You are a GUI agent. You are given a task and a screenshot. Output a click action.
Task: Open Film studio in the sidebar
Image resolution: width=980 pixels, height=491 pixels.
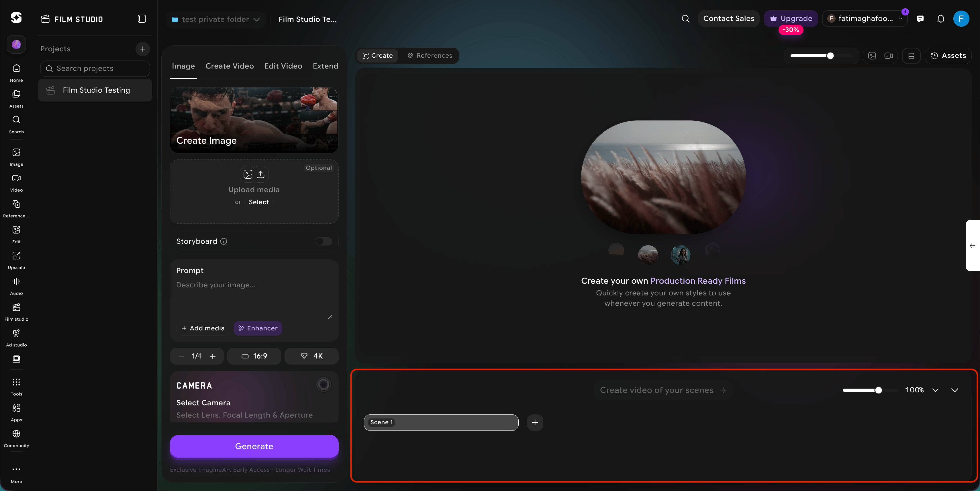[x=16, y=312]
